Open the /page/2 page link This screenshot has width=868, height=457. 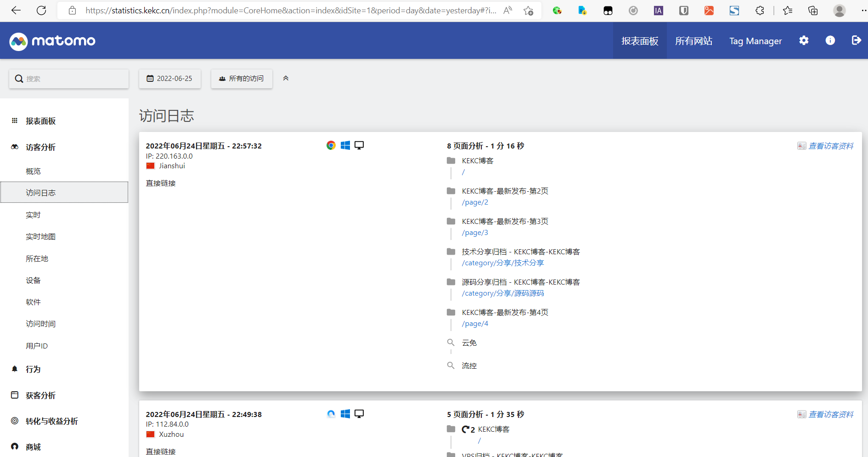(475, 202)
